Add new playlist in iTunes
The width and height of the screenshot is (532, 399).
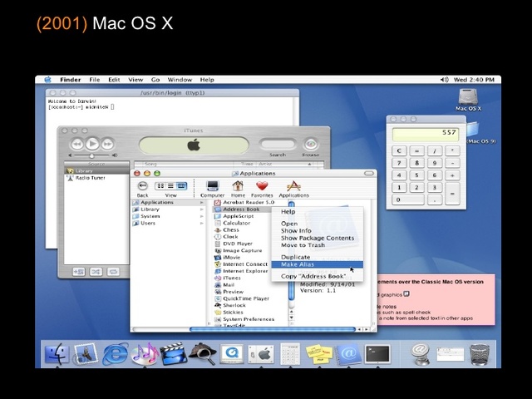pyautogui.click(x=79, y=272)
